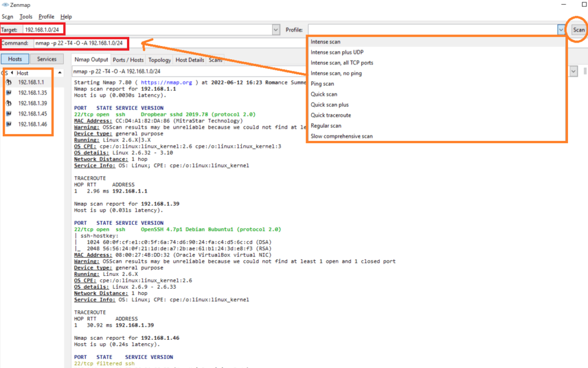Click 'OS details: Linux 2.6.9 - 2.6.33' text
The height and width of the screenshot is (368, 588).
click(125, 287)
